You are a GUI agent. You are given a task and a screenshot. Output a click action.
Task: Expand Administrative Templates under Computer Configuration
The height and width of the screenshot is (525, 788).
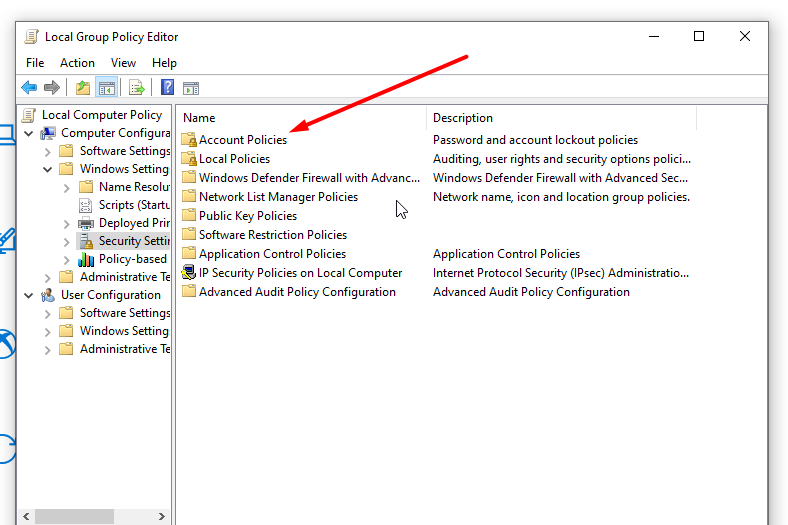tap(48, 278)
